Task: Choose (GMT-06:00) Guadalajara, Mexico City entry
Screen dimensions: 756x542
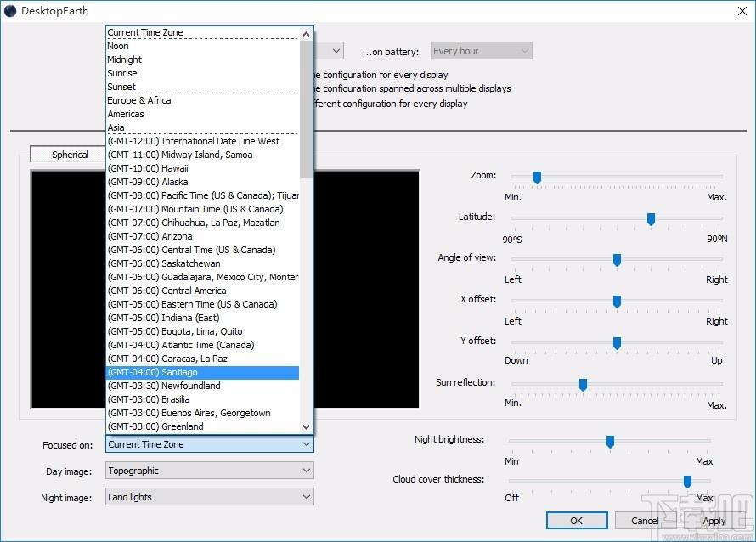Action: (x=202, y=277)
